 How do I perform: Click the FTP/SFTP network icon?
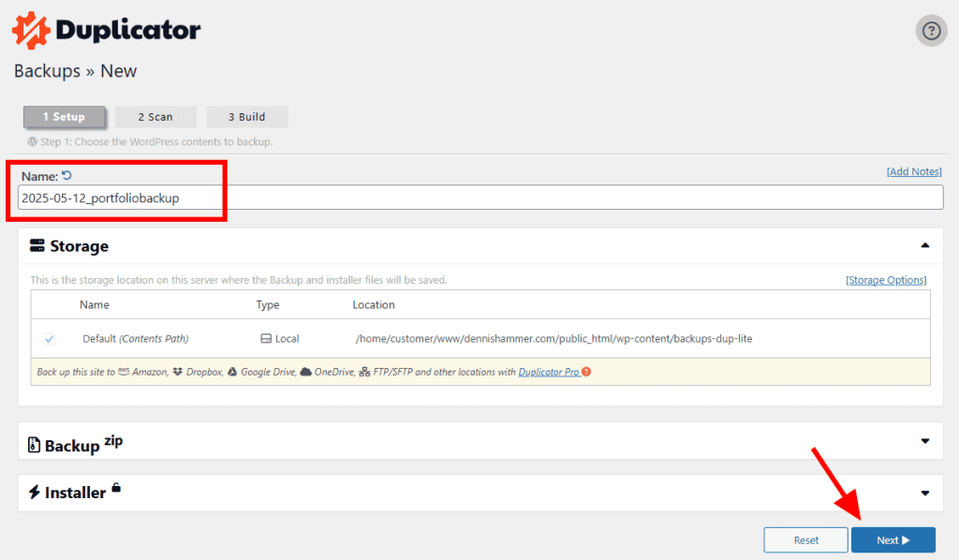(x=364, y=372)
